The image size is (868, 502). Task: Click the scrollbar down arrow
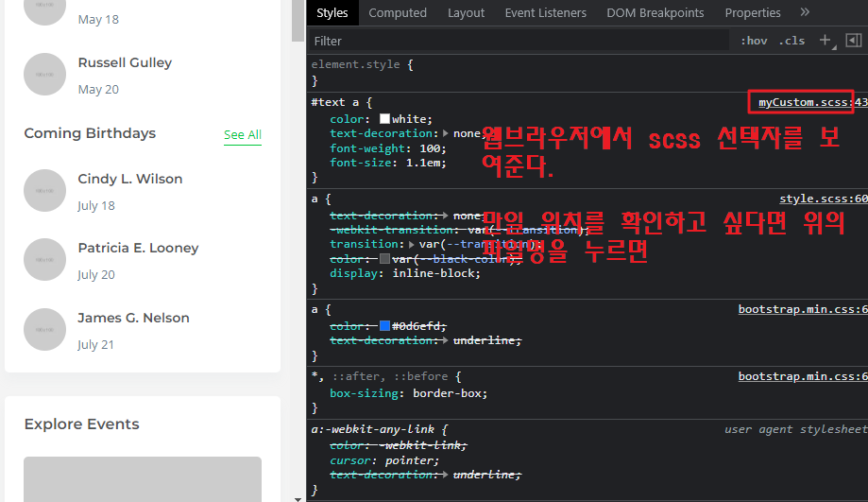tap(298, 498)
